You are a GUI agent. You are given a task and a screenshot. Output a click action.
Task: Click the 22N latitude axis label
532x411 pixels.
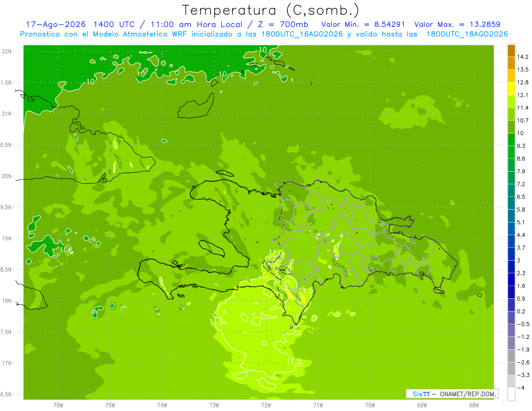8,51
